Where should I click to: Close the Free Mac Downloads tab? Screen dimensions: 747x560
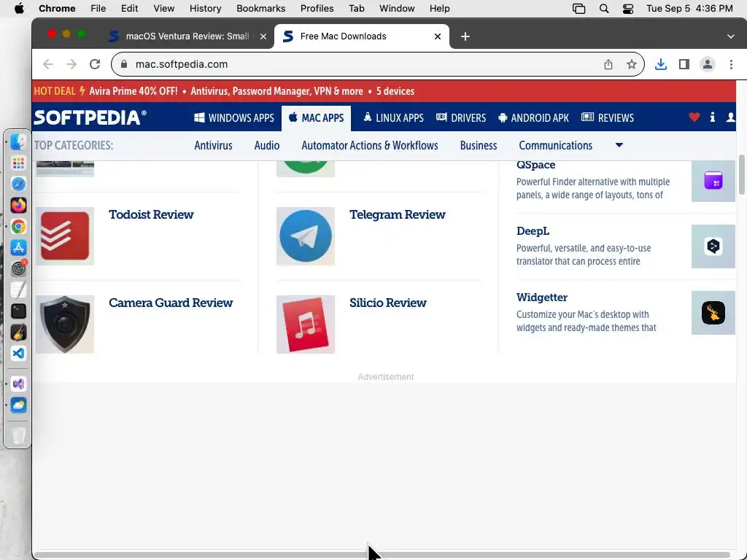[438, 36]
